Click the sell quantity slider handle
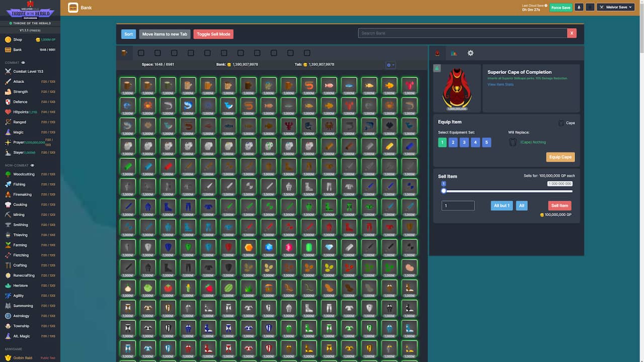The image size is (644, 362). (x=444, y=191)
